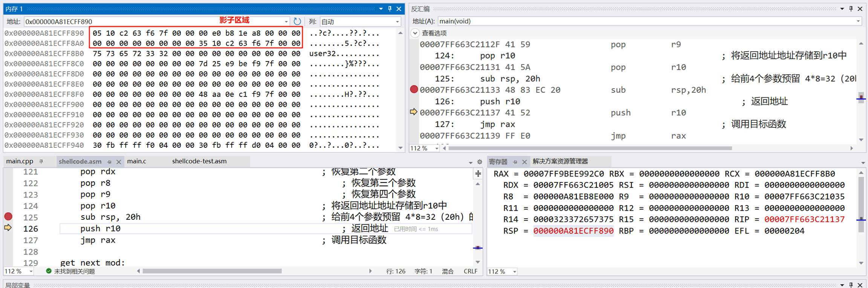Click the CRLF line ending indicator
Viewport: 868px width, 288px height.
tap(471, 271)
